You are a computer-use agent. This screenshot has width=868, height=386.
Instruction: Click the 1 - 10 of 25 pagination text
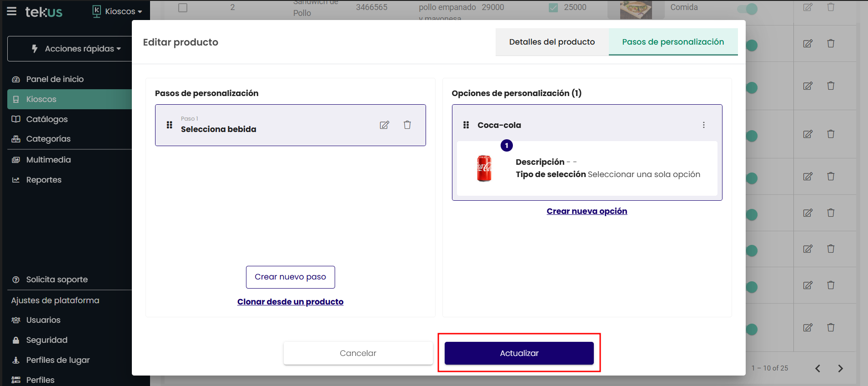click(769, 368)
